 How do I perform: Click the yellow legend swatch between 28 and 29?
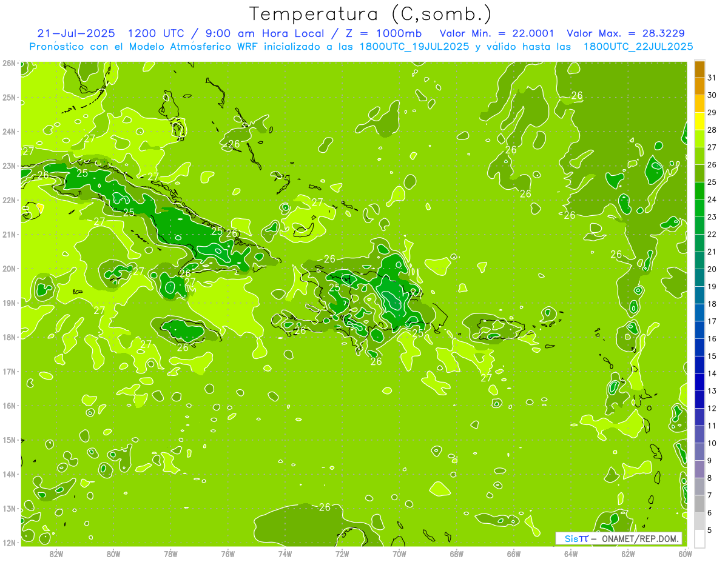click(699, 121)
